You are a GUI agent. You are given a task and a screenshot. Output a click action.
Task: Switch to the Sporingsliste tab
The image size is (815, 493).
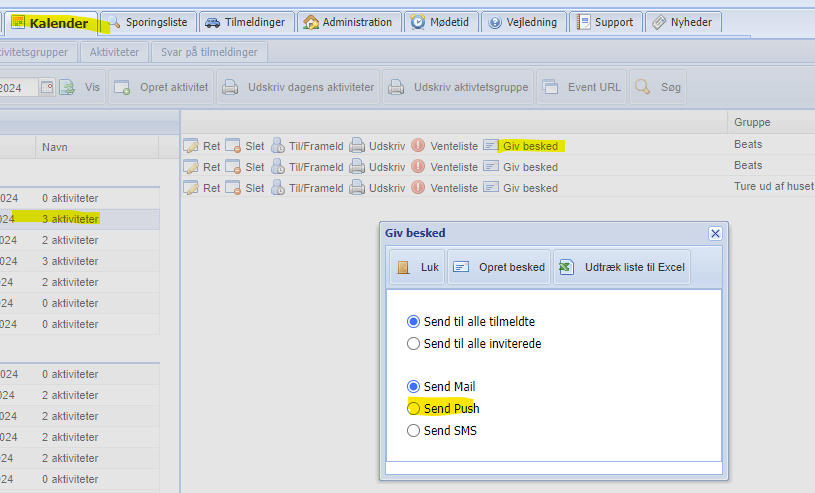pos(148,22)
